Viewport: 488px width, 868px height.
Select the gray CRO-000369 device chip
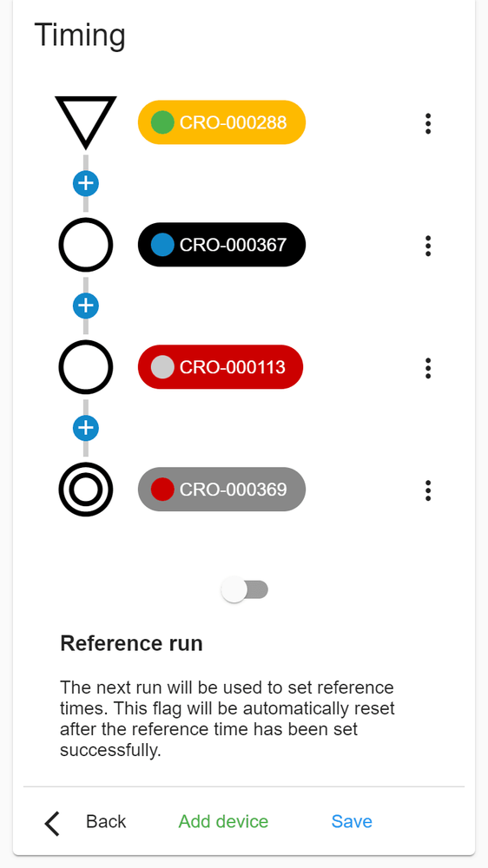click(221, 490)
